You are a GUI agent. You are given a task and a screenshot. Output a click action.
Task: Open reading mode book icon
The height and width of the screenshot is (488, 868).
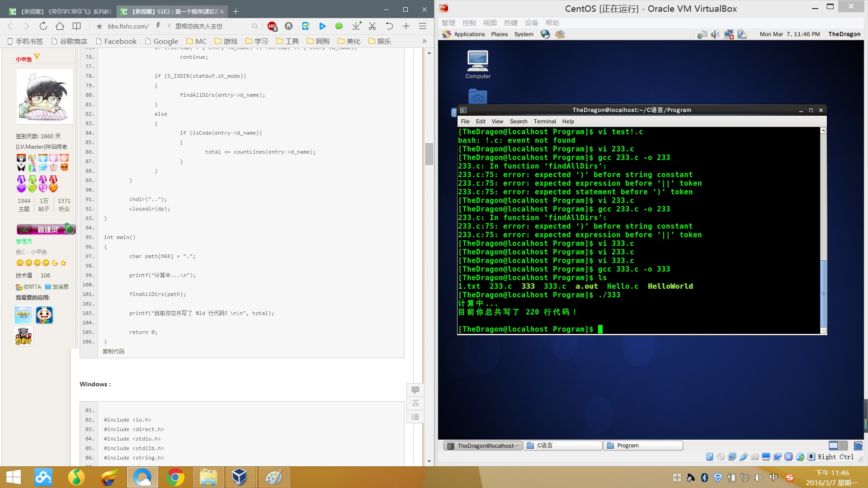click(x=77, y=26)
